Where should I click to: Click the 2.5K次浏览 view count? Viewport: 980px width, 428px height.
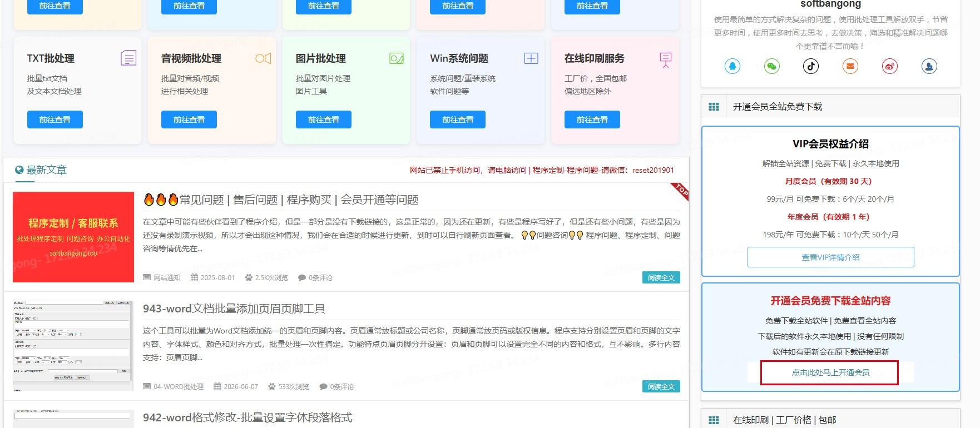coord(271,277)
